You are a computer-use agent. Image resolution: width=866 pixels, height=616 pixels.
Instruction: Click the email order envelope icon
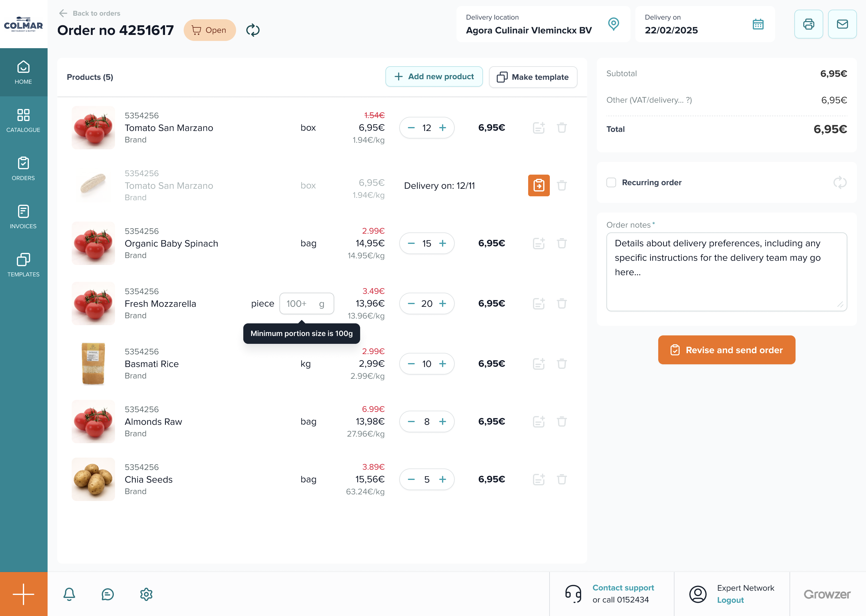click(x=842, y=24)
